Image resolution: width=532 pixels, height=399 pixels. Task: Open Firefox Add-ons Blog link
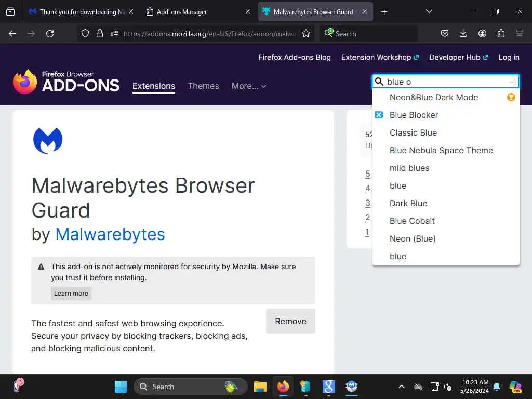point(295,57)
